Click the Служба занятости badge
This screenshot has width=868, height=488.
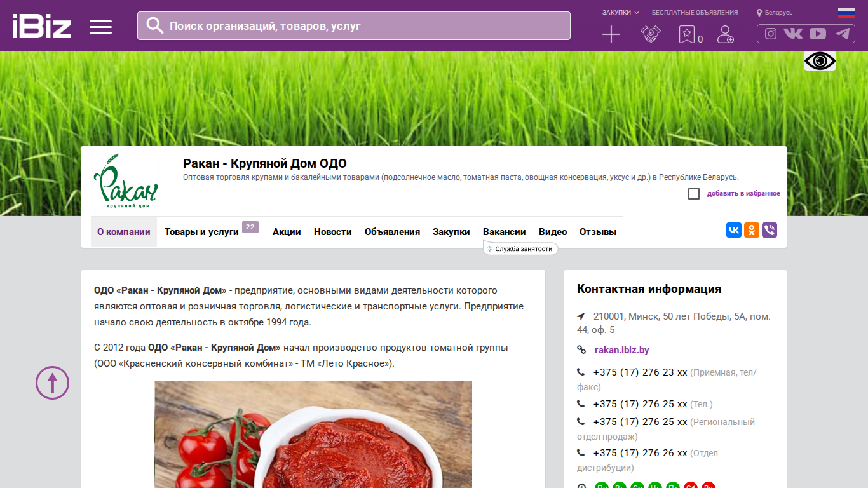(x=520, y=249)
